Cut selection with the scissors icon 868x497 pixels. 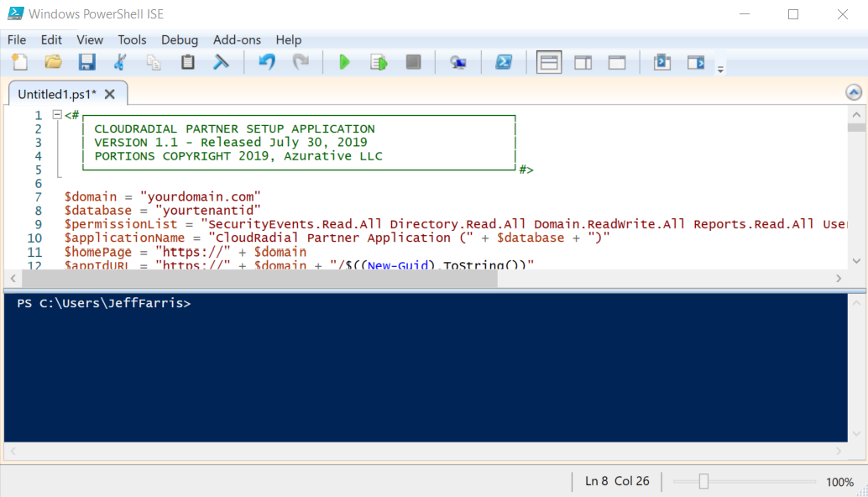(x=120, y=62)
